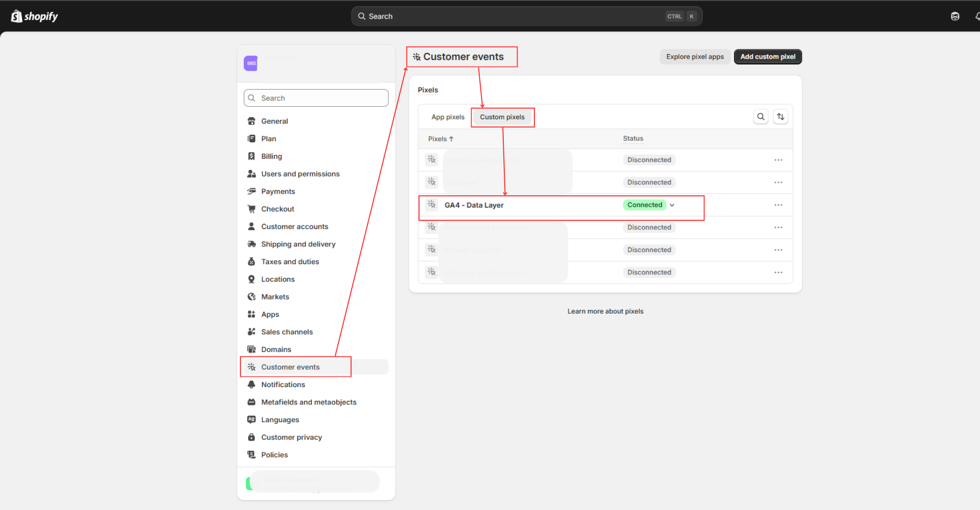
Task: Click the Languages icon
Action: [252, 420]
